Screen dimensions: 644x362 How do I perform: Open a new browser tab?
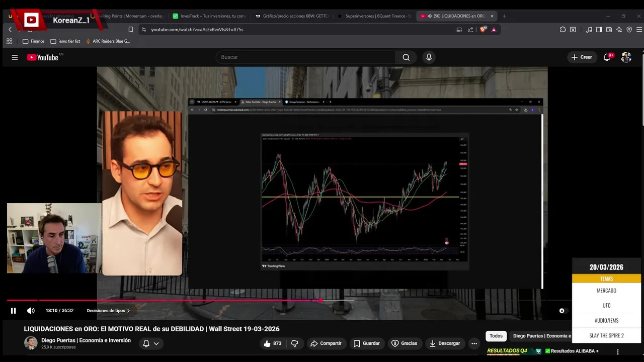504,16
